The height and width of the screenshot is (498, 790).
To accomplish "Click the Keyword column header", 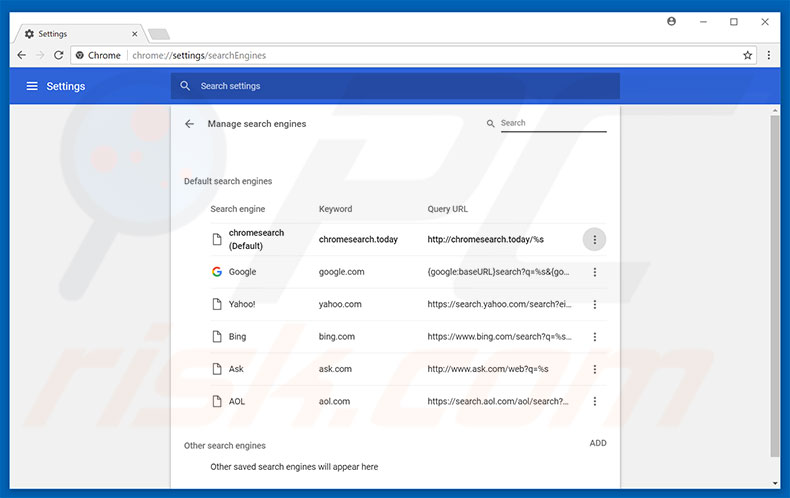I will point(336,209).
